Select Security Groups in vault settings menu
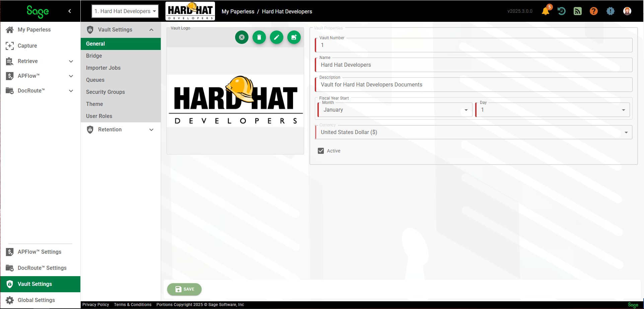Viewport: 644px width, 309px height. pyautogui.click(x=105, y=92)
